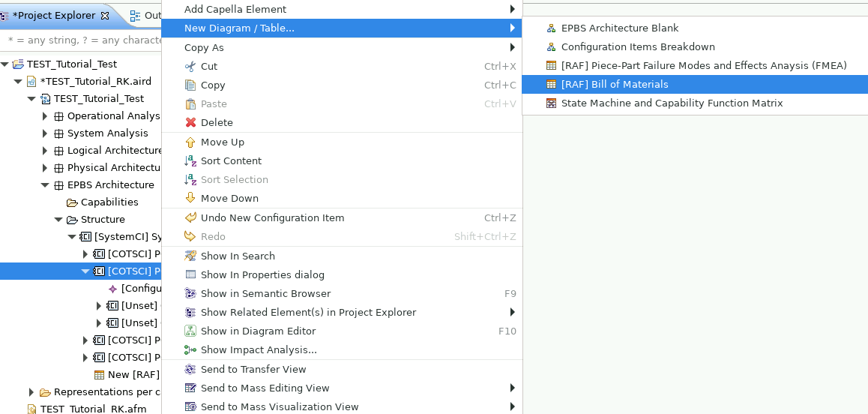Expand the first [Unset] configuration item
Viewport: 868px width, 414px height.
click(x=99, y=306)
